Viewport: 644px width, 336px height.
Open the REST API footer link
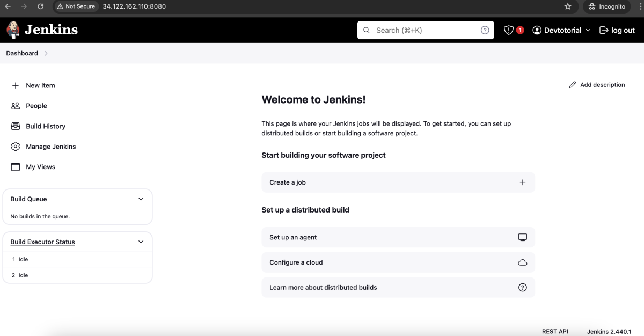click(x=555, y=332)
